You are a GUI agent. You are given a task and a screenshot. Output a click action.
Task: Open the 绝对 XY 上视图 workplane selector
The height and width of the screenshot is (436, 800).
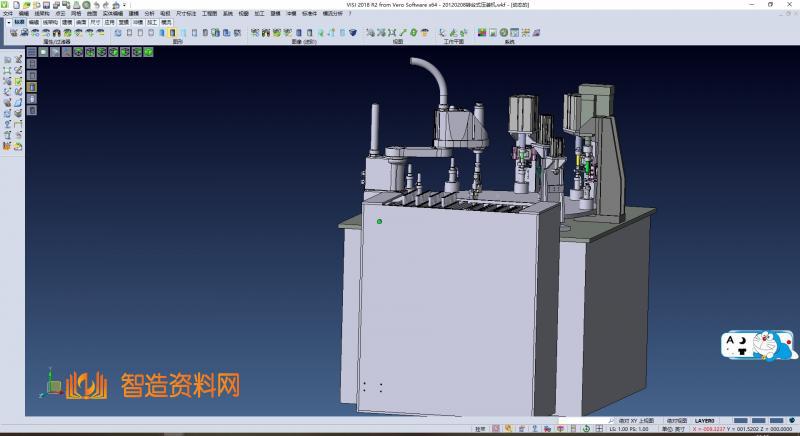pos(636,421)
